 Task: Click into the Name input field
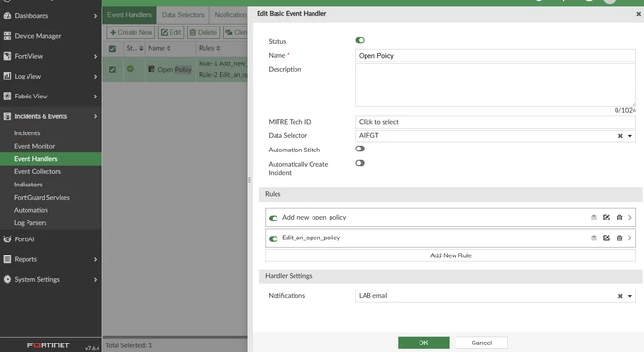tap(495, 56)
